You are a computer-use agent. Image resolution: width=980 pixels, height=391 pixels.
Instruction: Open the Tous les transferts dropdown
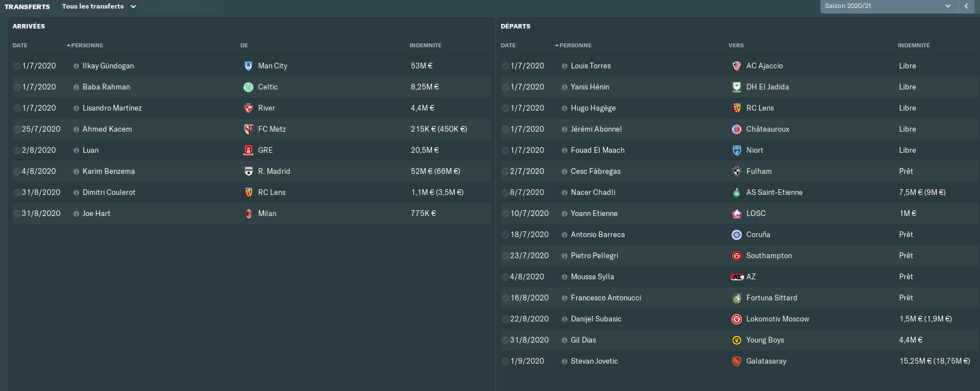coord(99,6)
